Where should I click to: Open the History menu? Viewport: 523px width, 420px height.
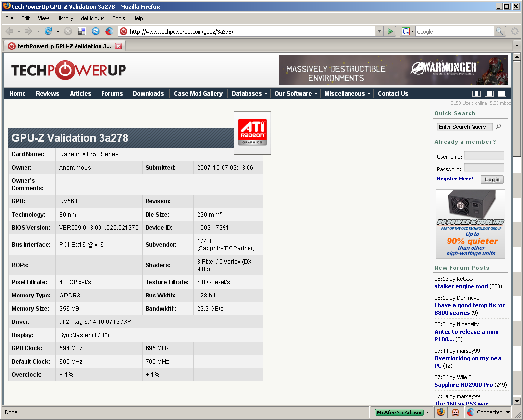[64, 18]
